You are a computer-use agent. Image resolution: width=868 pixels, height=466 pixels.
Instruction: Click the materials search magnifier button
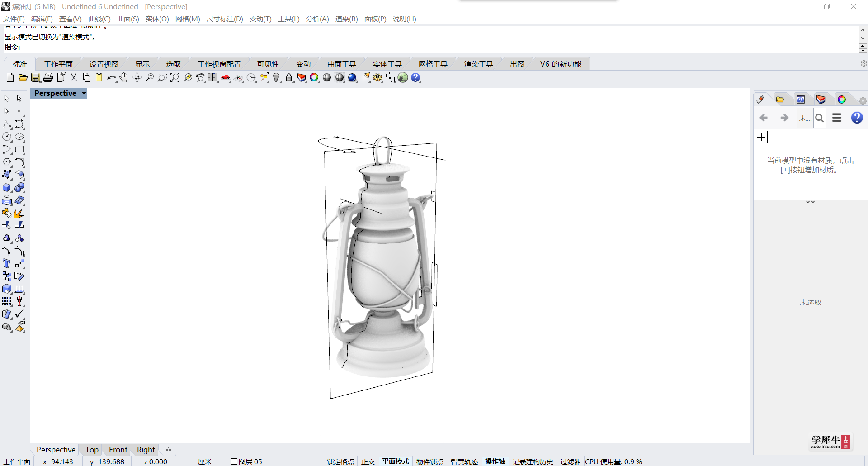[x=819, y=118]
